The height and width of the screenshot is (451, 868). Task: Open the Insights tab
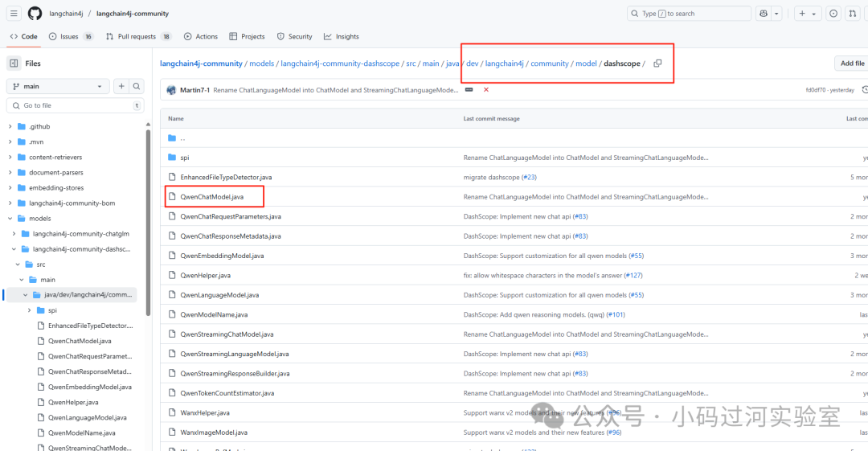pyautogui.click(x=342, y=36)
